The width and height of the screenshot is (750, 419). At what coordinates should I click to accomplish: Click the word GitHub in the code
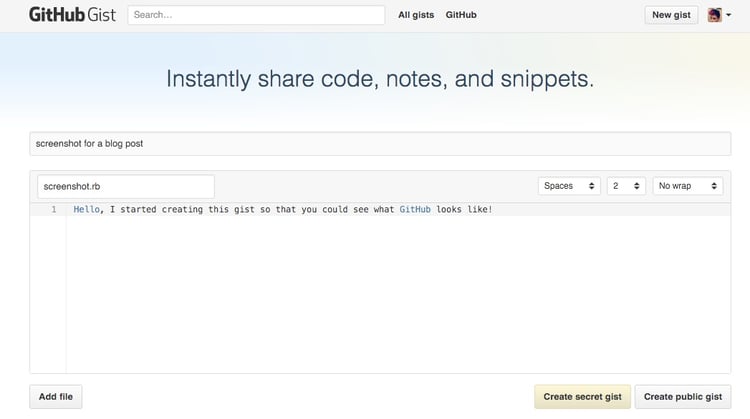[x=415, y=210]
